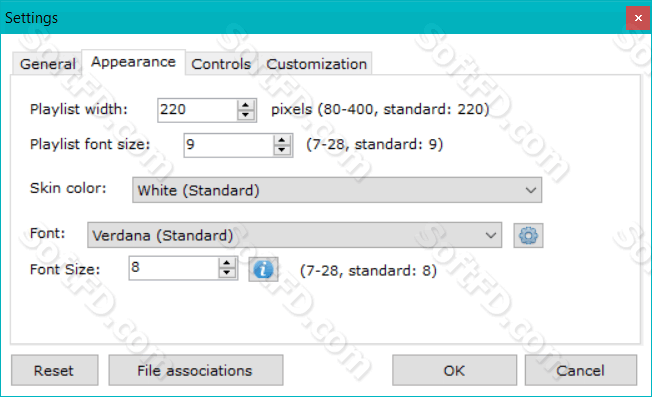
Task: Cancel the Settings dialog
Action: (x=580, y=370)
